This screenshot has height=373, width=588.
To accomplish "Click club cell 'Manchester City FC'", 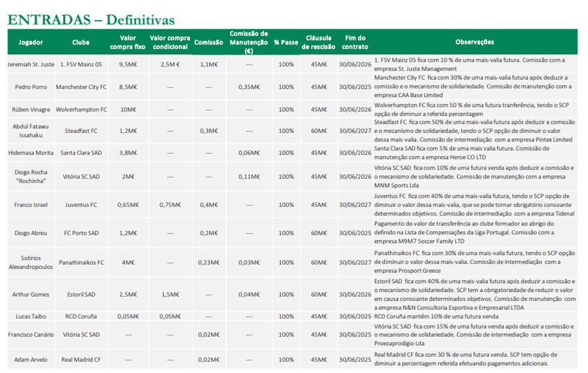I will click(81, 87).
